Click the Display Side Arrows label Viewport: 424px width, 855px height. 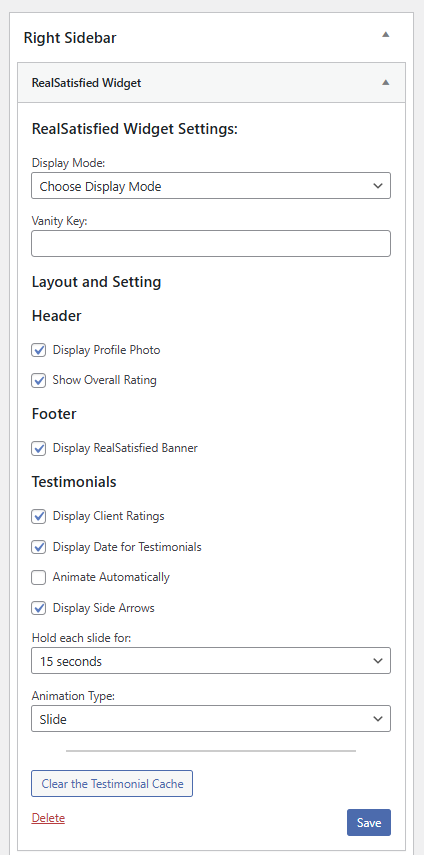click(104, 608)
